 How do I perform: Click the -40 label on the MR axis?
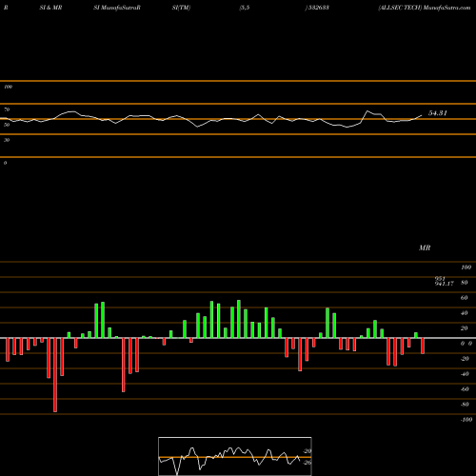point(465,374)
